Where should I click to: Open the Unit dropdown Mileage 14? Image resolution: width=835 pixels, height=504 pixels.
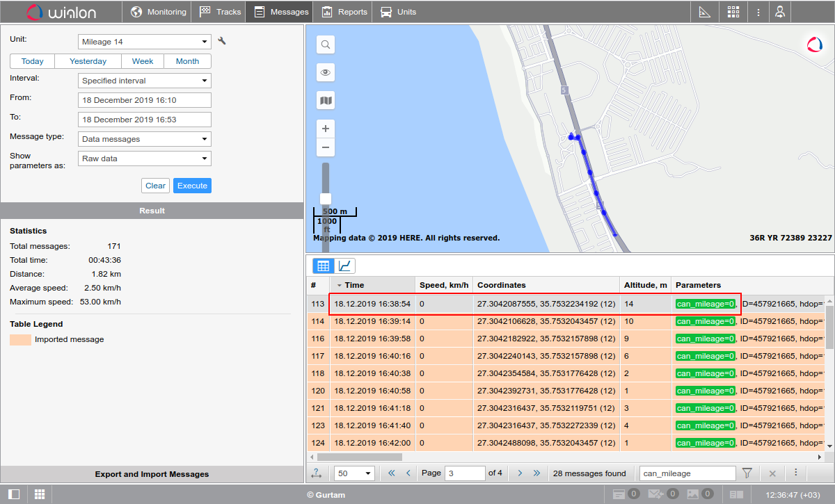145,42
